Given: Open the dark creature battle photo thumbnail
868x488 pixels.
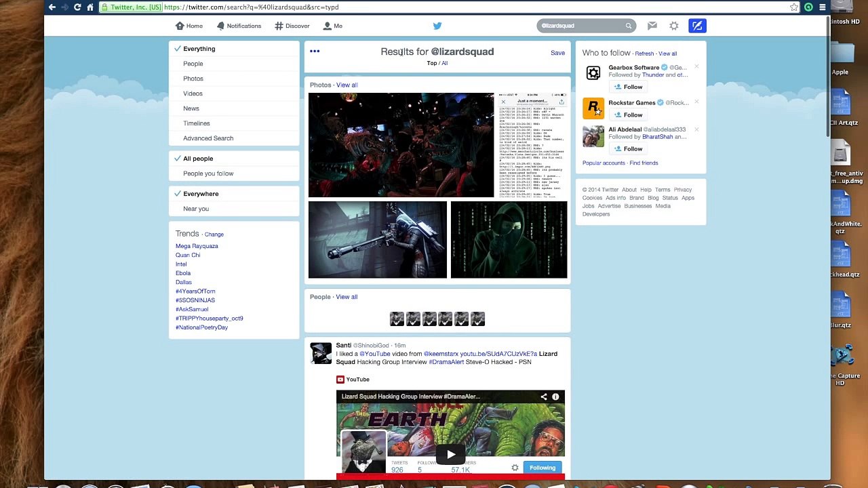Looking at the screenshot, I should click(401, 145).
